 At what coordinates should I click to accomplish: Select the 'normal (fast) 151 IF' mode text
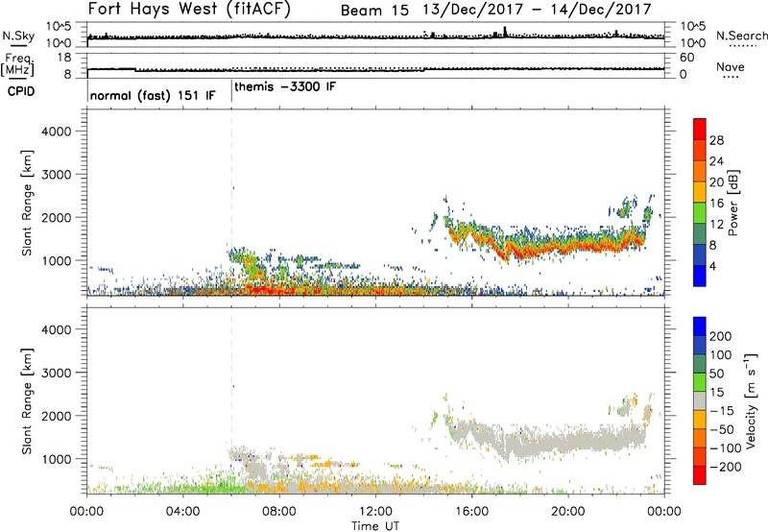pyautogui.click(x=153, y=95)
